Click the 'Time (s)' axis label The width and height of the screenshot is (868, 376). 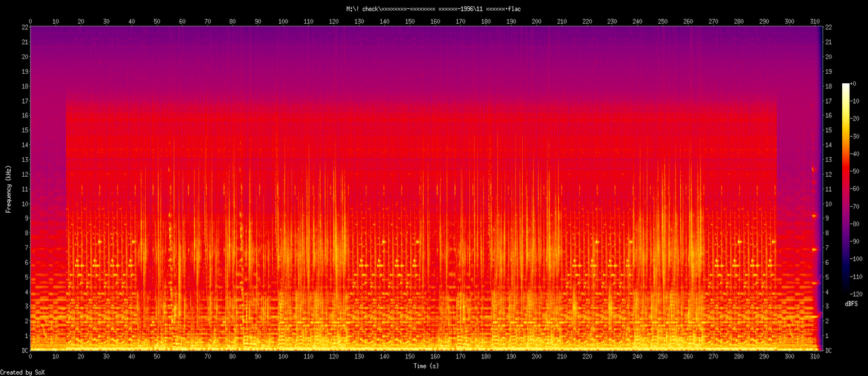click(426, 366)
